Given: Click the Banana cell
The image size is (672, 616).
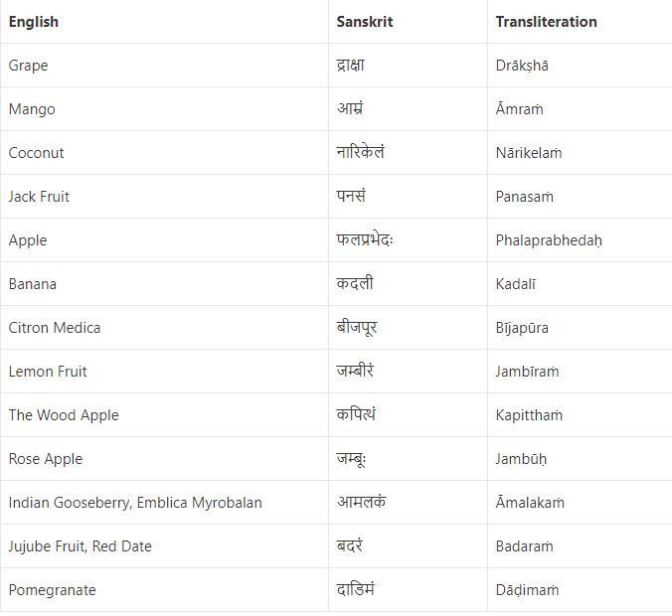Looking at the screenshot, I should [33, 284].
